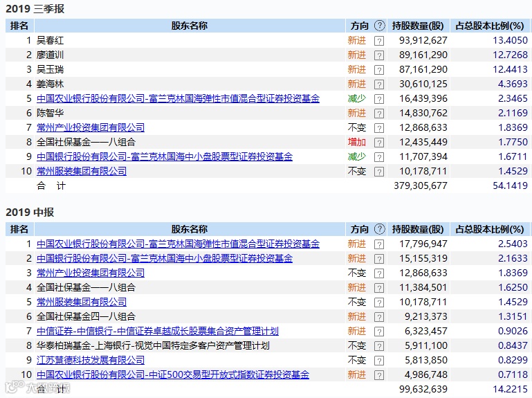The height and width of the screenshot is (398, 532).
Task: Click the circled question mark in 2019 三季报 header
Action: [x=380, y=26]
